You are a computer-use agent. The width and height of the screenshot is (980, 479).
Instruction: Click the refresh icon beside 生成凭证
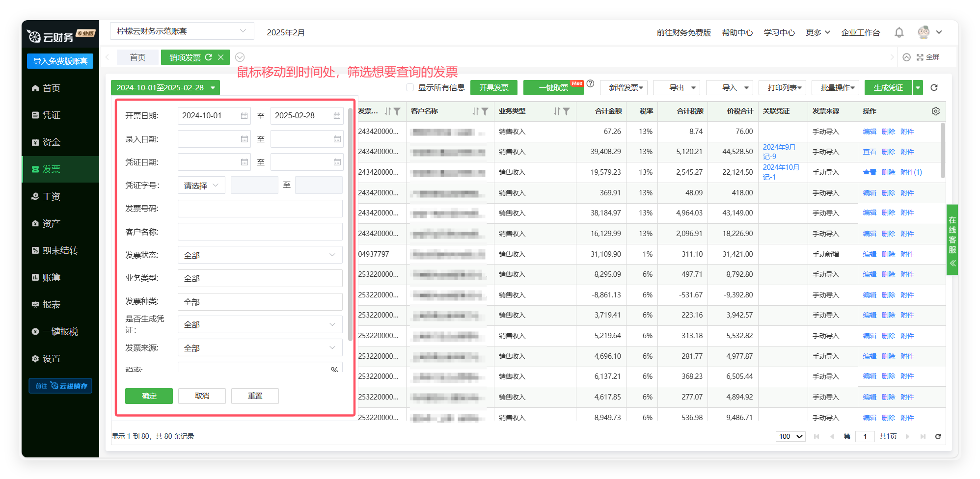(934, 88)
